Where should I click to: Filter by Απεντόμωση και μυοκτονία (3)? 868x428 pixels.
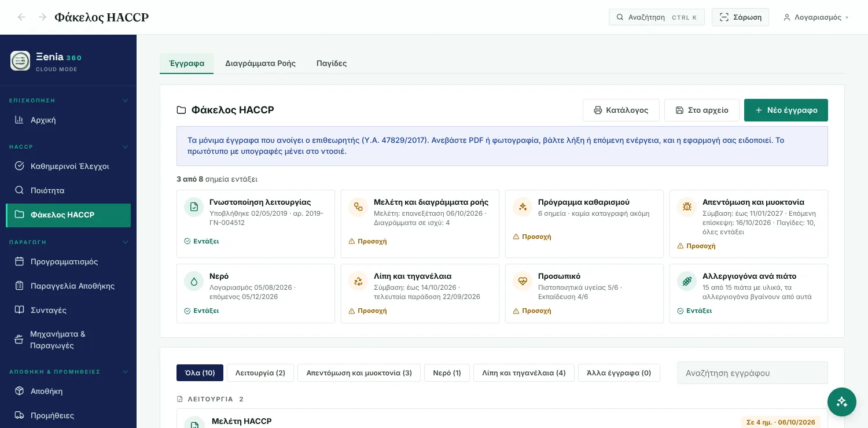click(359, 373)
